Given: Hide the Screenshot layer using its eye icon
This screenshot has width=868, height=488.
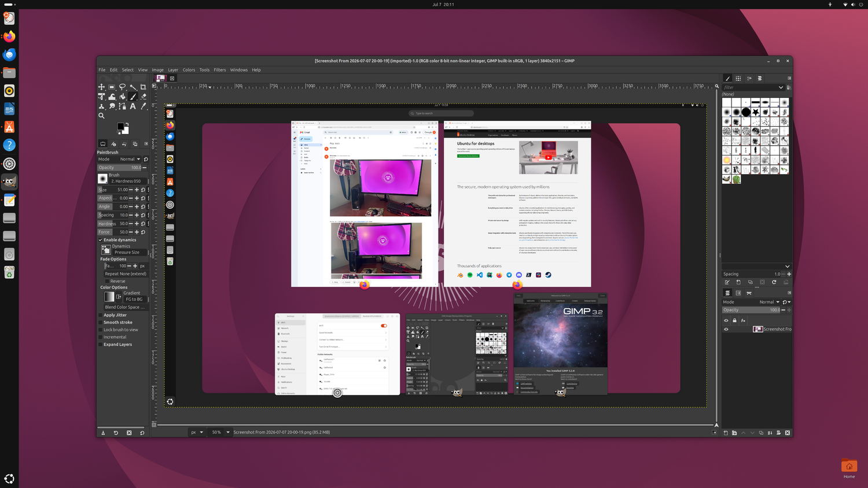Looking at the screenshot, I should [726, 330].
